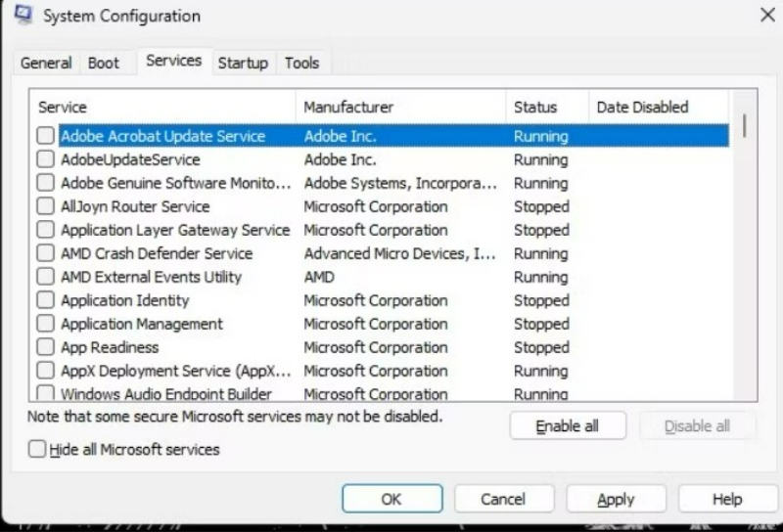Enable the AMD Crash Defender Service checkbox
This screenshot has height=532, width=783.
(45, 253)
